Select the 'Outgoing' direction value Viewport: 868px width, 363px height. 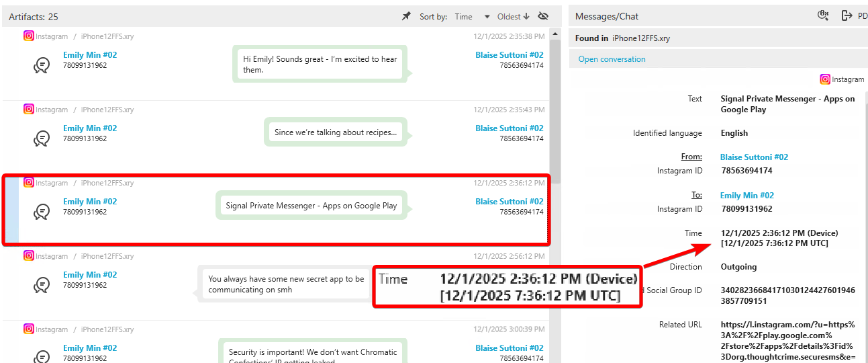(x=739, y=267)
